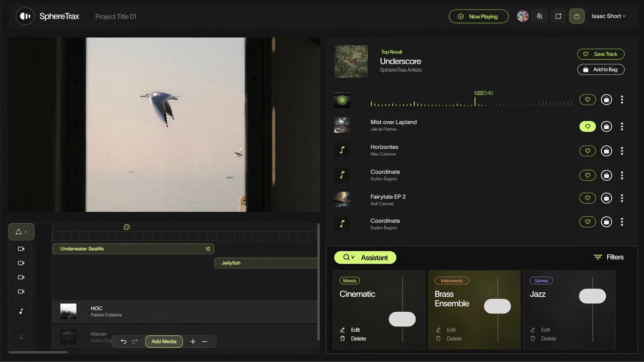Unfavorite the Mist over Lapland track
Screen dimensions: 644x362
tap(587, 127)
